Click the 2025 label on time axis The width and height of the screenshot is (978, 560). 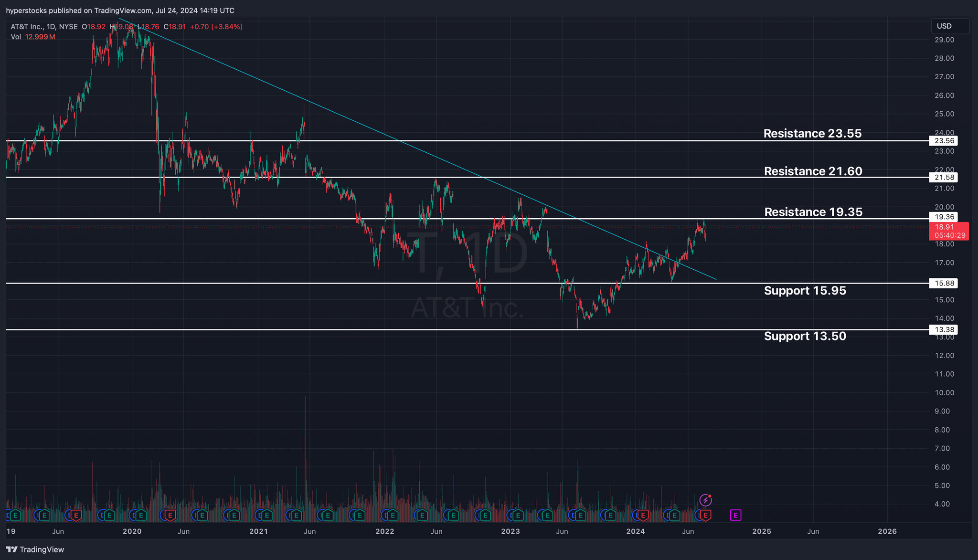[x=761, y=531]
